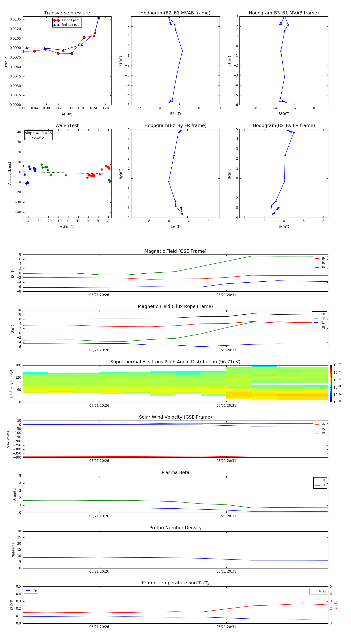Click the "Pt(nPa)" y-axis label
Viewport: 351px width, 644px height.
point(6,61)
